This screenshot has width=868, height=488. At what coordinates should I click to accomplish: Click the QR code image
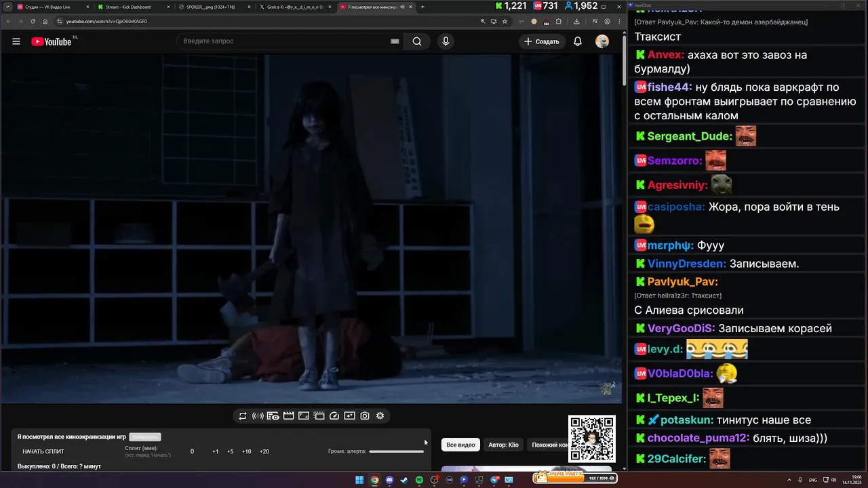coord(592,439)
